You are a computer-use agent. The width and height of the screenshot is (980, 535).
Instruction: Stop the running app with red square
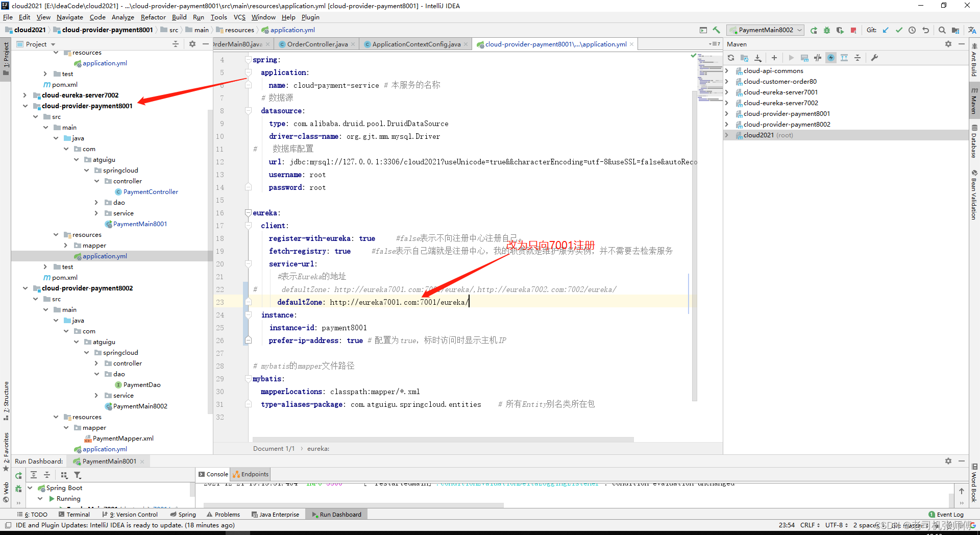[853, 30]
